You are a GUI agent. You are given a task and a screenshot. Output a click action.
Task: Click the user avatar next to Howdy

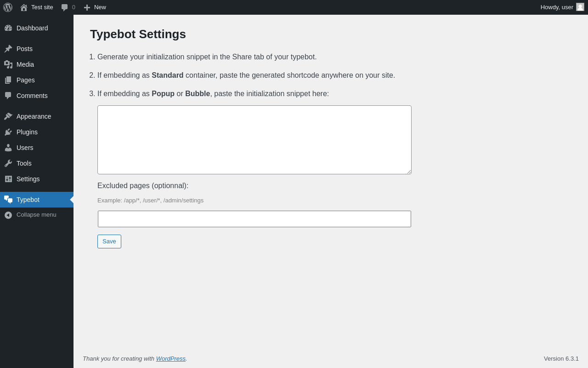[580, 7]
